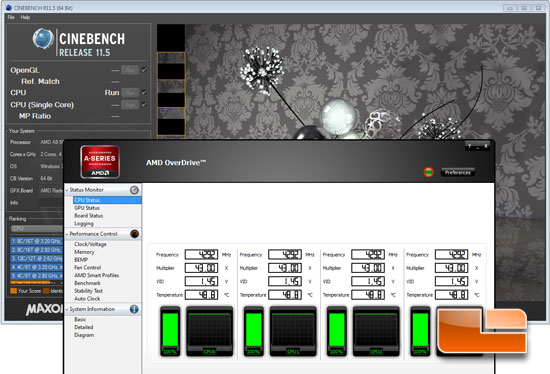Toggle the CPU test checkbox
The image size is (550, 374).
click(144, 92)
